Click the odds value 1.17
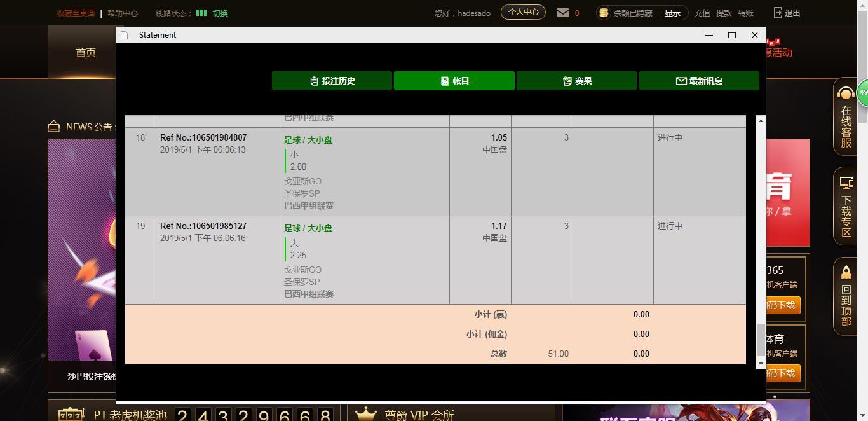This screenshot has height=421, width=868. [499, 226]
